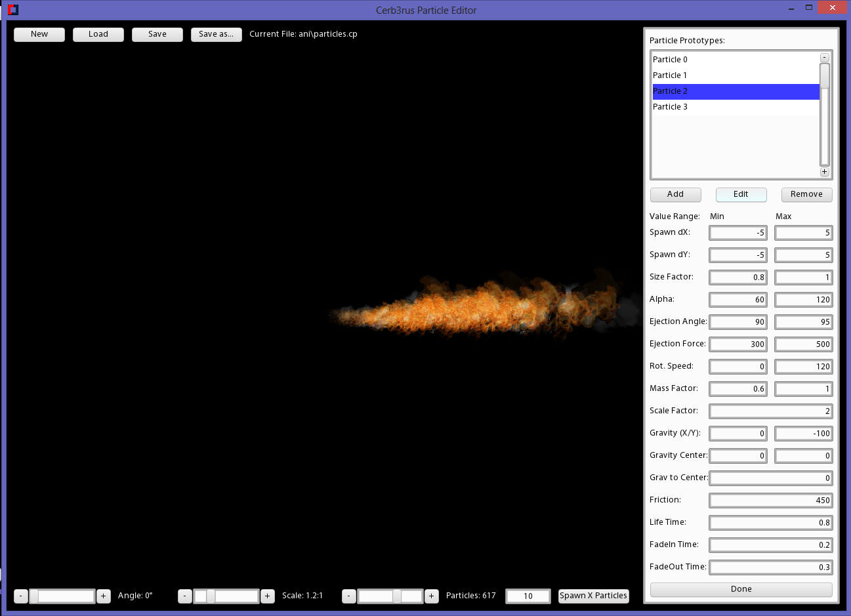This screenshot has height=616, width=851.
Task: Decrease particle count with minus button
Action: 349,596
